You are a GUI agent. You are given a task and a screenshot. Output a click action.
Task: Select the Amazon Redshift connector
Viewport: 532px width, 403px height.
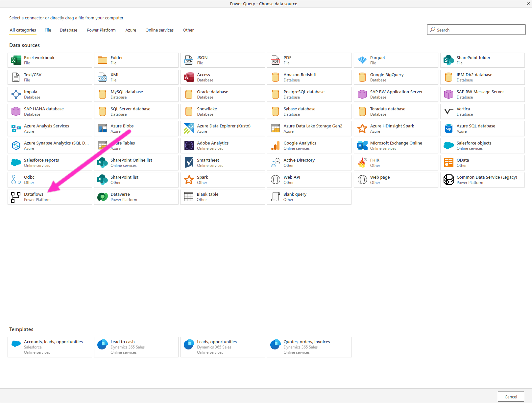click(309, 77)
